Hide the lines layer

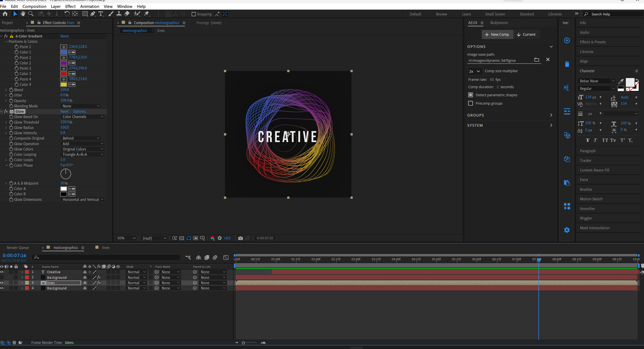2,283
